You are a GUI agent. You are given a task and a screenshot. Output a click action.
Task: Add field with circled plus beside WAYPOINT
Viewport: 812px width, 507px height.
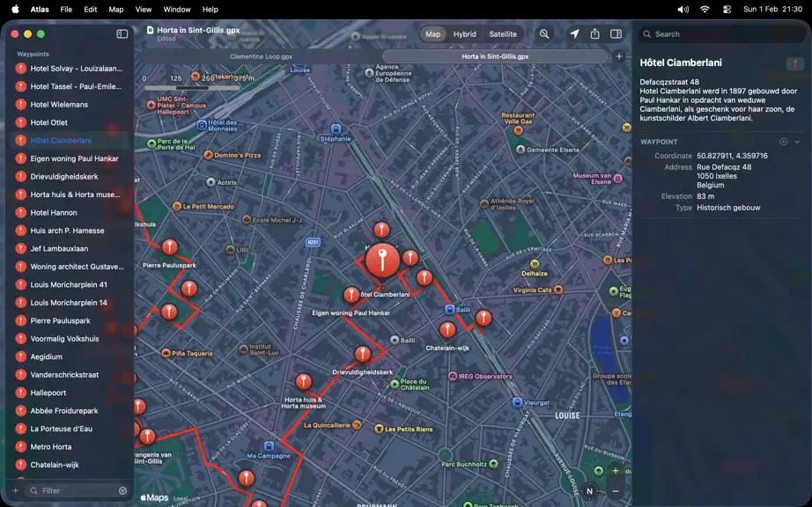[x=784, y=142]
